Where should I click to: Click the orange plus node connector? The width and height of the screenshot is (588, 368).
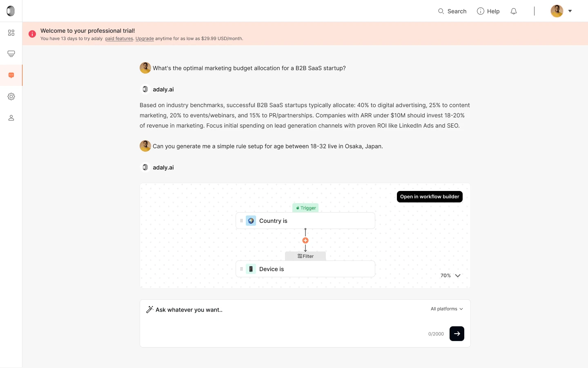pyautogui.click(x=305, y=240)
